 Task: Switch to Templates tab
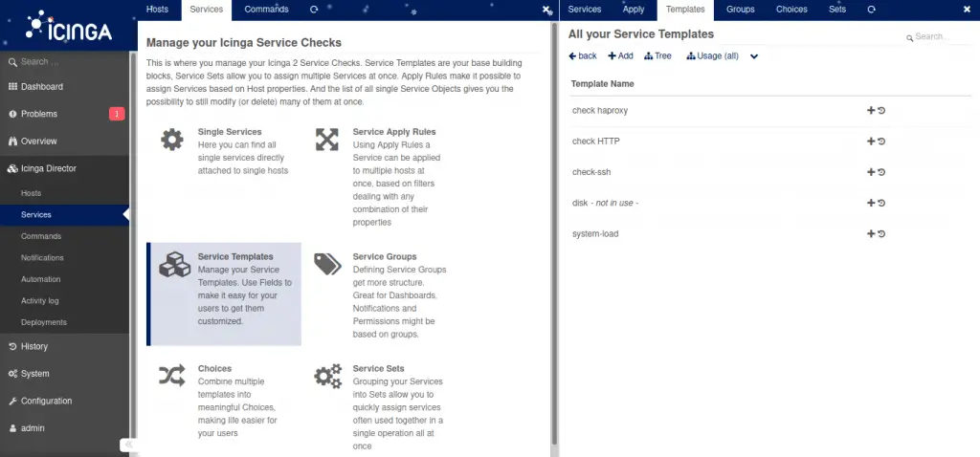click(685, 10)
